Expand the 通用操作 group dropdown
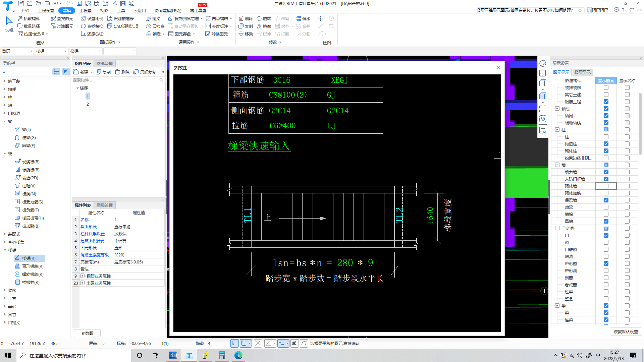Screen dimensions: 644x362 (189, 42)
